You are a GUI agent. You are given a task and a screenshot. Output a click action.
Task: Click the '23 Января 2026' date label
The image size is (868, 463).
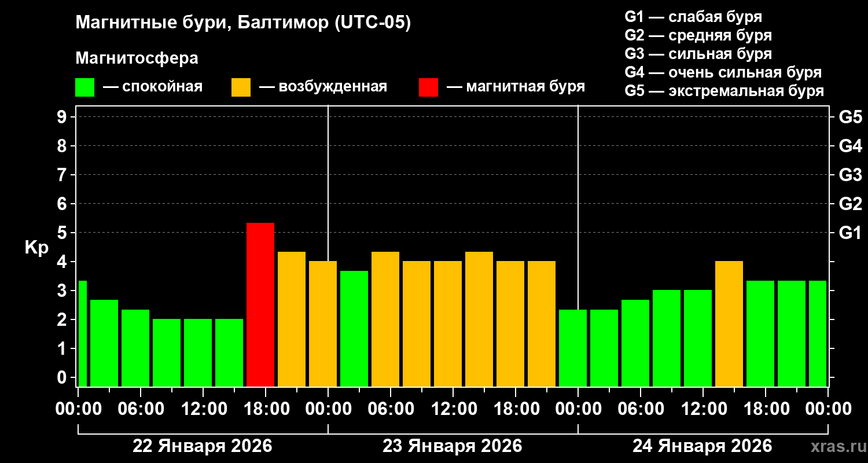[453, 446]
